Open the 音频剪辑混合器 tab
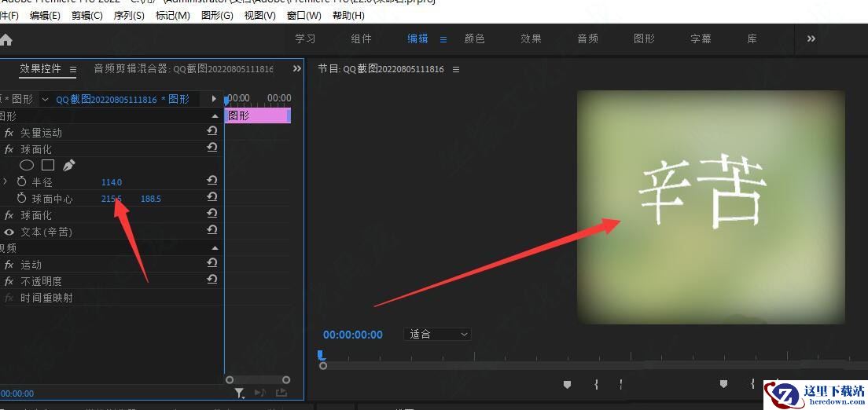Viewport: 868px width, 410px height. [x=183, y=68]
